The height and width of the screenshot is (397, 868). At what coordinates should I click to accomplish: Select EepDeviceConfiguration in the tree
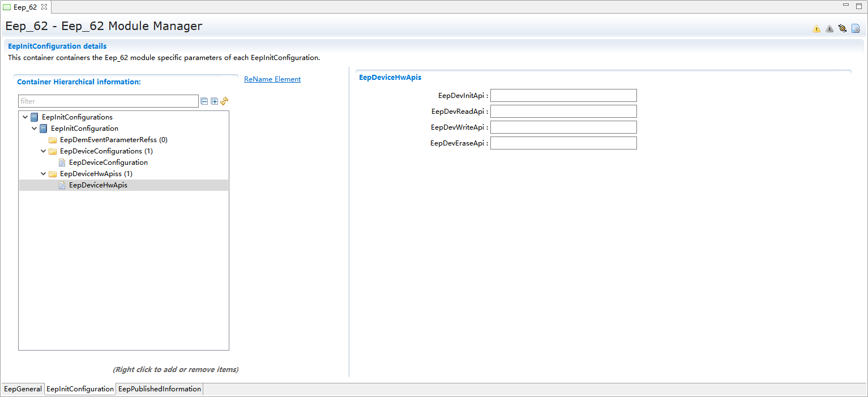108,163
